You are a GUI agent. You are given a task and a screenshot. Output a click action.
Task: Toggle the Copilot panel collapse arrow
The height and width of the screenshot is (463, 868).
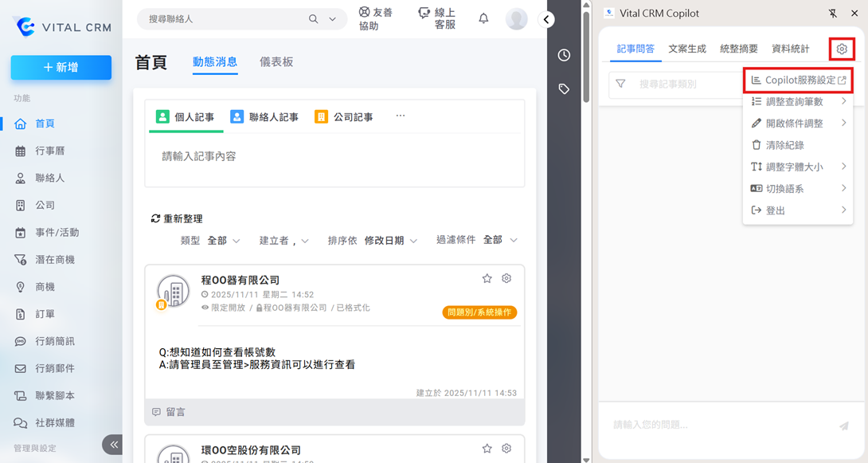[x=546, y=20]
